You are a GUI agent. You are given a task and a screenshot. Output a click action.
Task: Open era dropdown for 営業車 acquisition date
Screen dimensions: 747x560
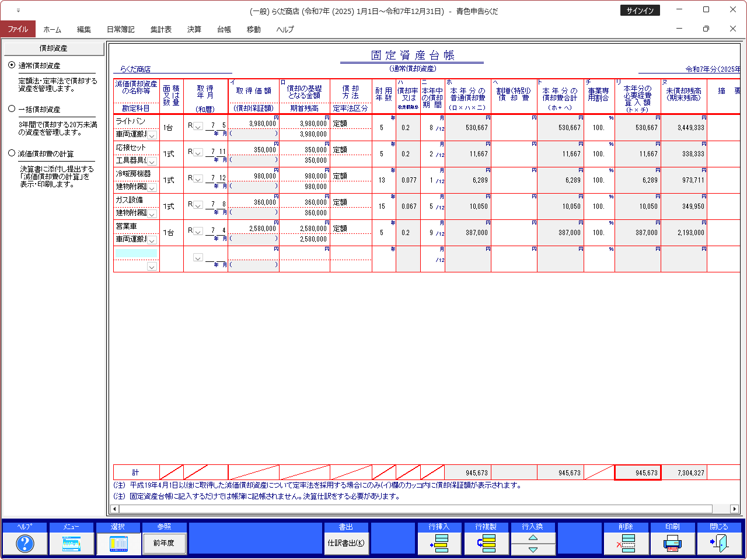(198, 231)
